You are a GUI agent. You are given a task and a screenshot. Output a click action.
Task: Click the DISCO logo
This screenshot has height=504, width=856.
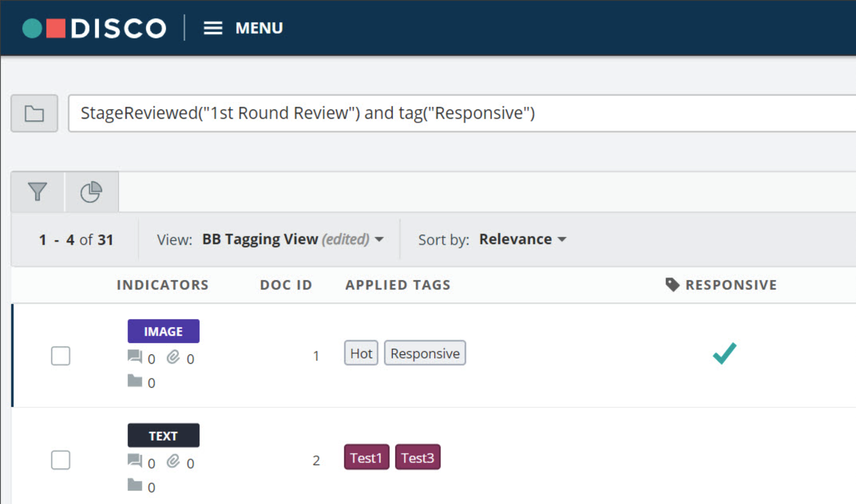click(x=95, y=28)
